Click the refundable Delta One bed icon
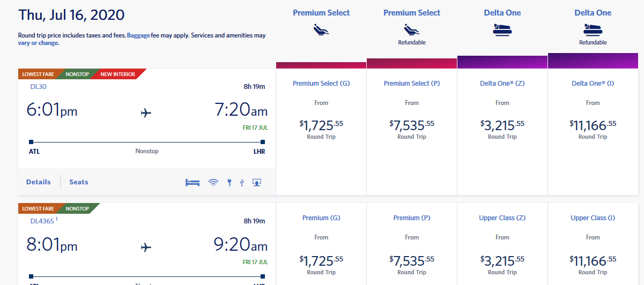This screenshot has width=644, height=285. point(593,30)
